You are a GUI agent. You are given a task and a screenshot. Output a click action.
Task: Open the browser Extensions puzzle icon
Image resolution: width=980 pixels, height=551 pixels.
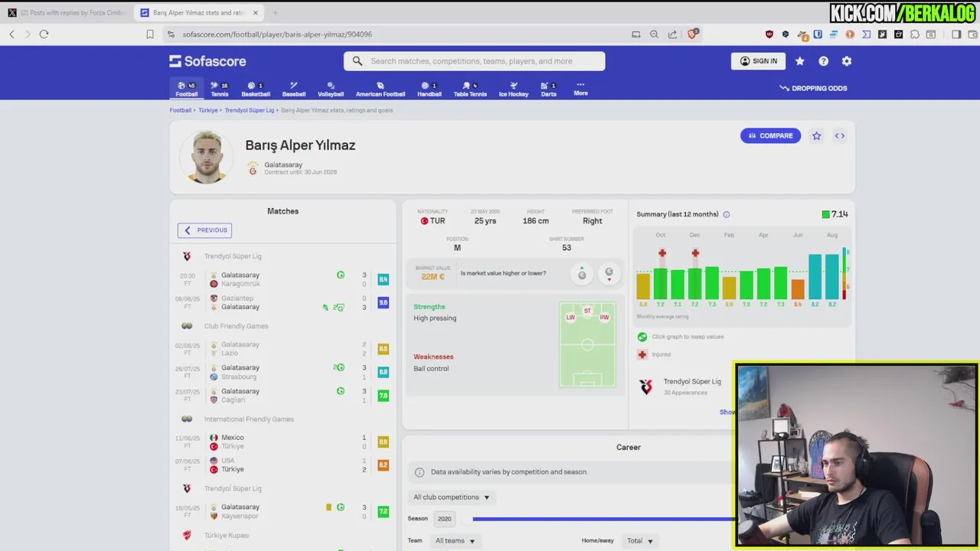click(x=915, y=34)
